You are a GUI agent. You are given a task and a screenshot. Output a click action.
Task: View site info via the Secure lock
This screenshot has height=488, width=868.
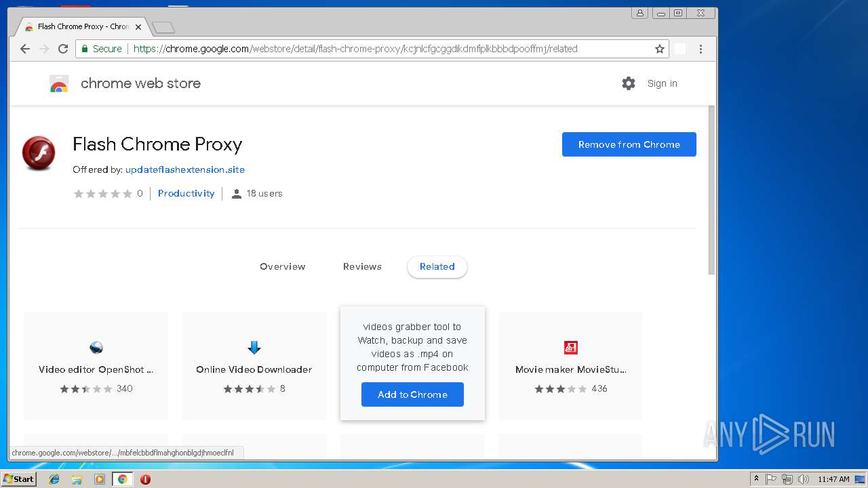102,49
